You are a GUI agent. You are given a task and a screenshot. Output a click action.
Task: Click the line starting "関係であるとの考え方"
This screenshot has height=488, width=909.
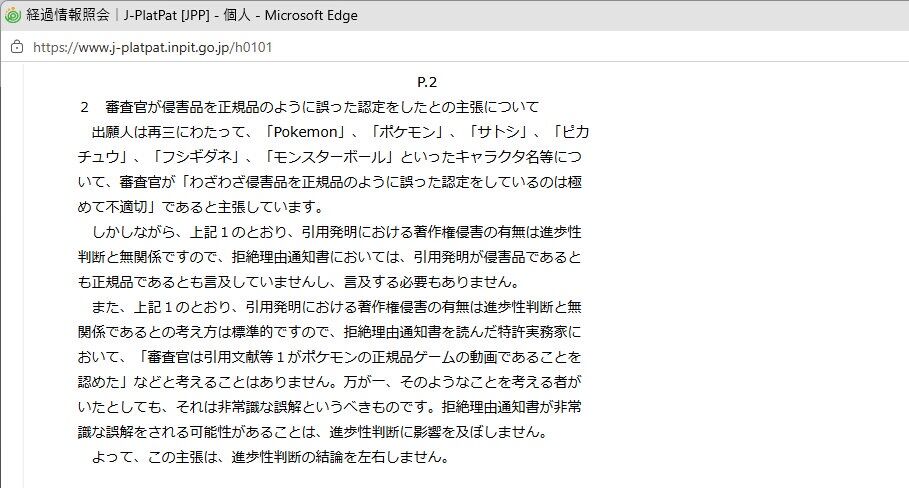[x=329, y=332]
